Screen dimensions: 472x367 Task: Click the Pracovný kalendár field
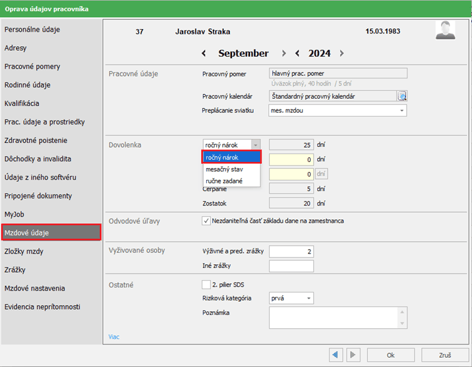tap(333, 96)
